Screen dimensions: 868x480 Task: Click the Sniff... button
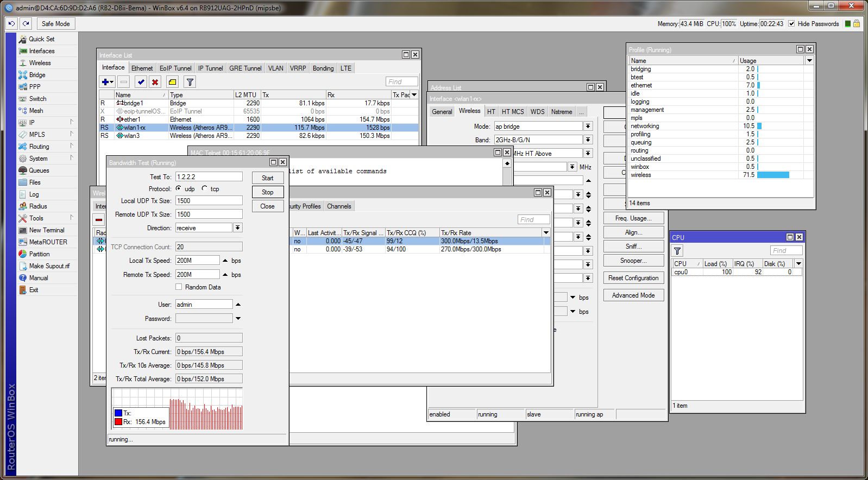pos(633,247)
